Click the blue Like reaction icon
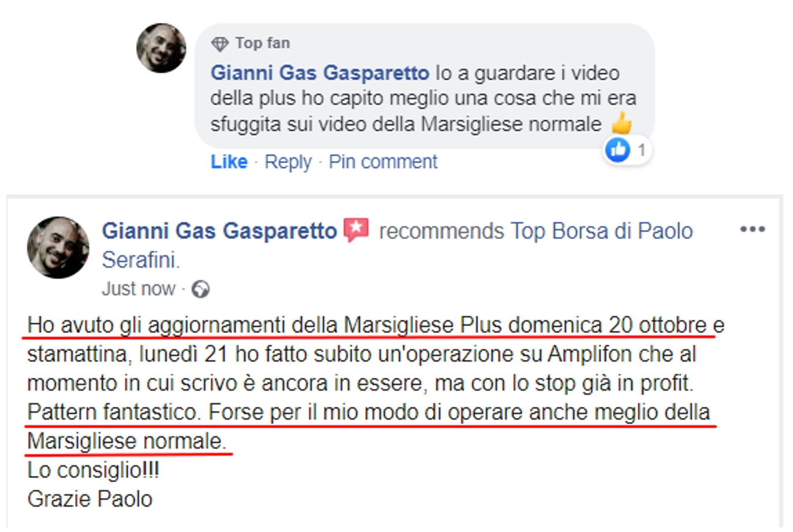793x532 pixels. tap(618, 150)
